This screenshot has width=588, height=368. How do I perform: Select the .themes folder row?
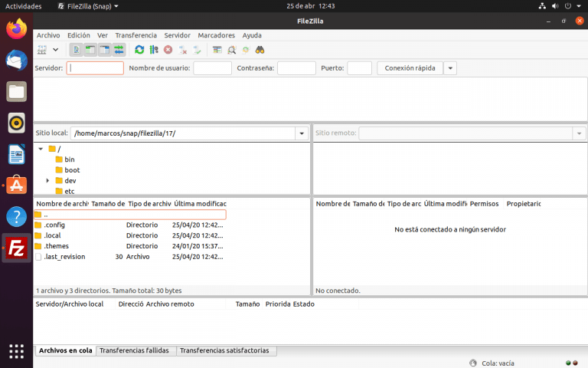coord(130,246)
